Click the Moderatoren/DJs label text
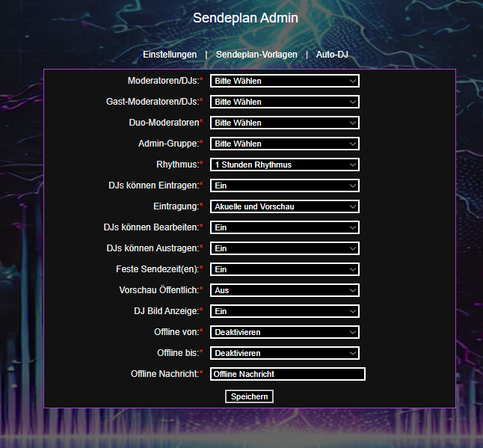Image resolution: width=483 pixels, height=448 pixels. 165,81
